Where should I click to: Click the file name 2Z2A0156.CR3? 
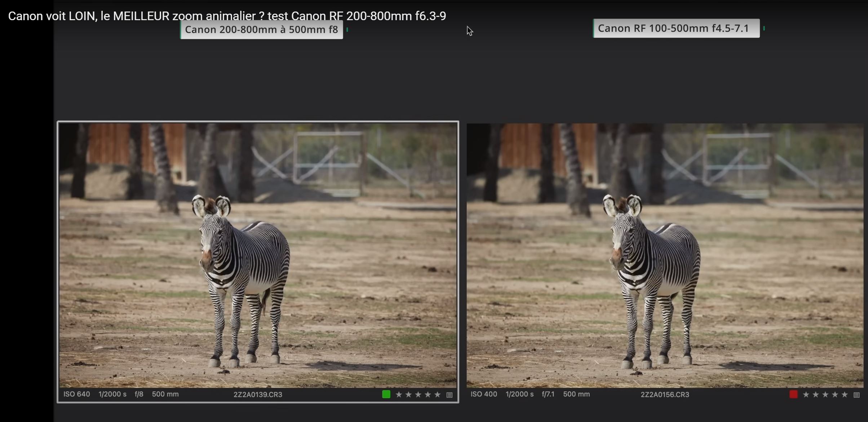pyautogui.click(x=665, y=395)
